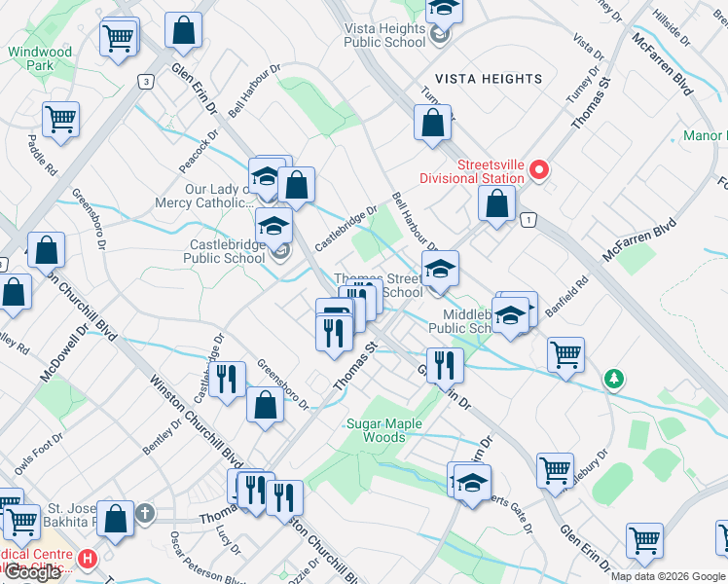The width and height of the screenshot is (728, 584).
Task: Click the shopping bag marker below Vista Heights label
Action: (x=433, y=124)
